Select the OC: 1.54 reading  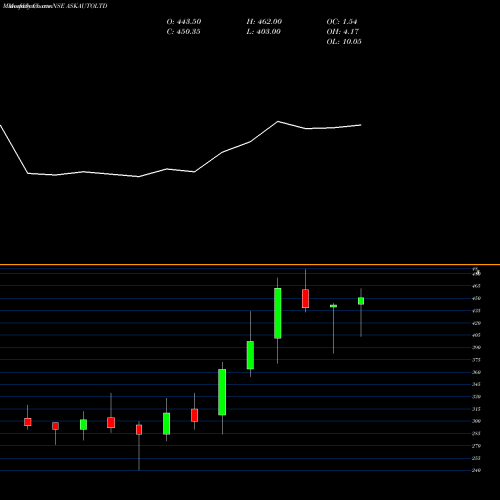pyautogui.click(x=342, y=22)
